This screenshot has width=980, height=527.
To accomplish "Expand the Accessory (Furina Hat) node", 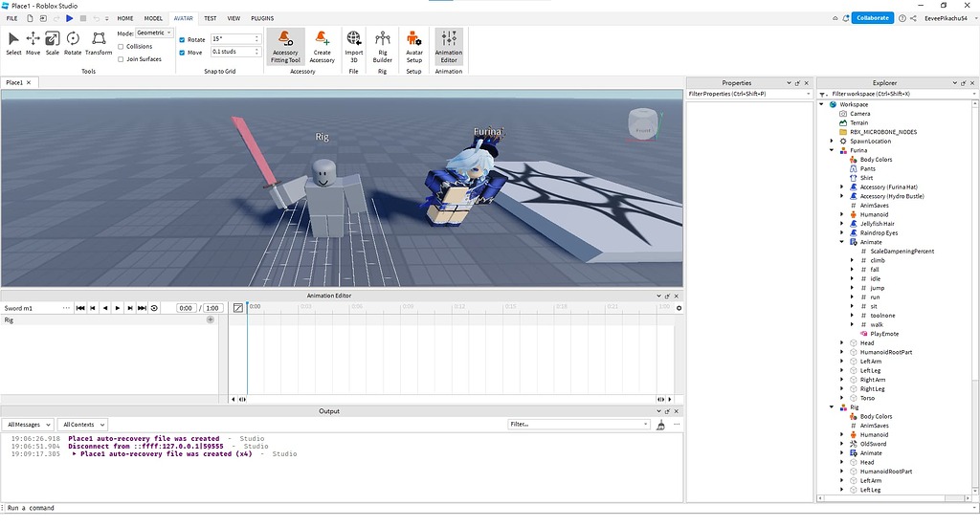I will 841,187.
